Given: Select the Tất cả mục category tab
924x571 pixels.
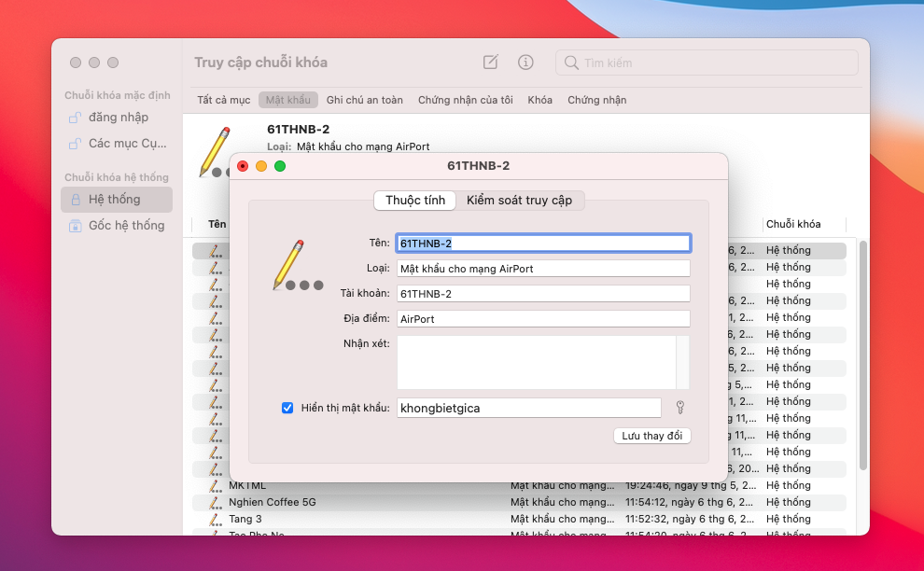Looking at the screenshot, I should [224, 100].
